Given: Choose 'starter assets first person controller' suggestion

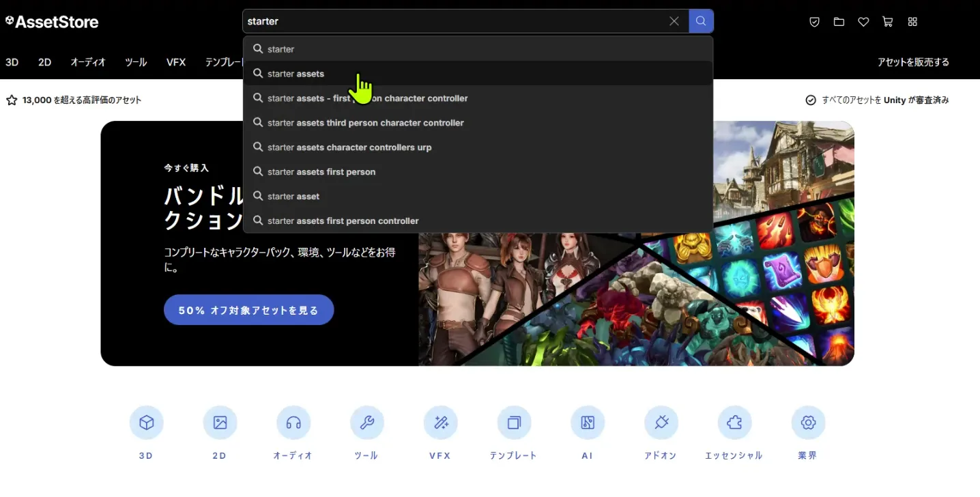Looking at the screenshot, I should [x=343, y=221].
